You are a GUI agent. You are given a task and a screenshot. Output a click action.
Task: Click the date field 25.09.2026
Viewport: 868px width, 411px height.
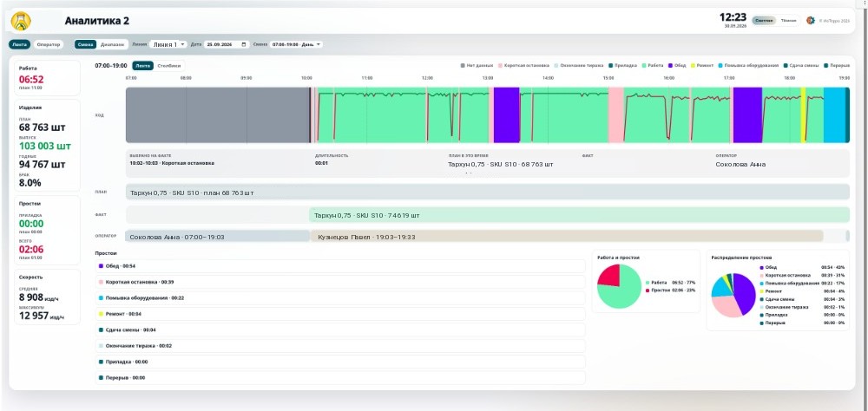tap(226, 44)
